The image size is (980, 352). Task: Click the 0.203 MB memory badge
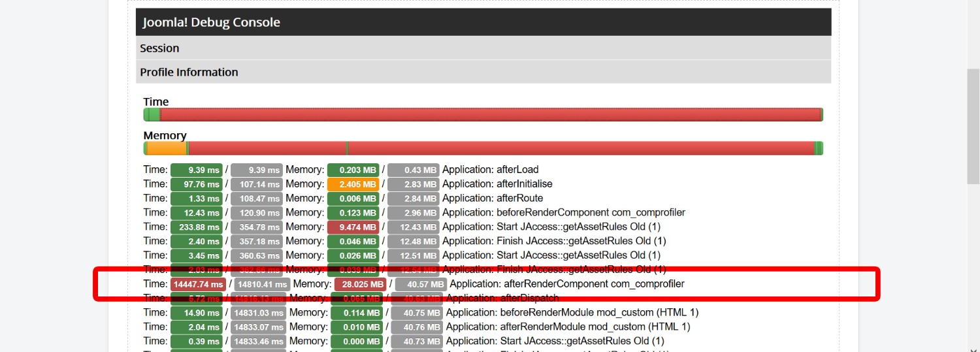click(353, 170)
